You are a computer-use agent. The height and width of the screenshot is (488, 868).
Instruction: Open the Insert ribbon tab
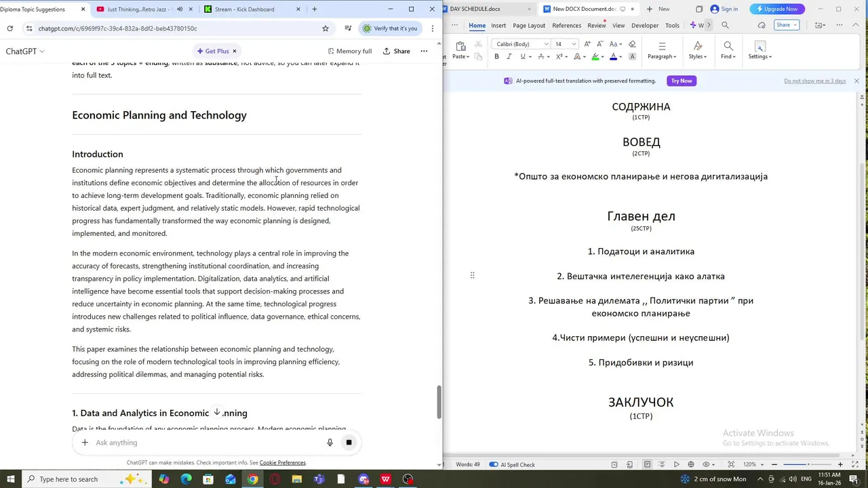pyautogui.click(x=498, y=25)
